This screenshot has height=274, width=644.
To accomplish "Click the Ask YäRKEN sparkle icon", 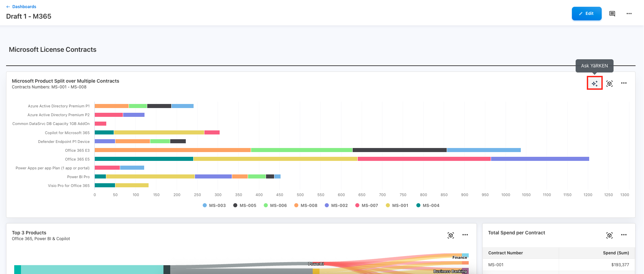I will click(x=594, y=83).
